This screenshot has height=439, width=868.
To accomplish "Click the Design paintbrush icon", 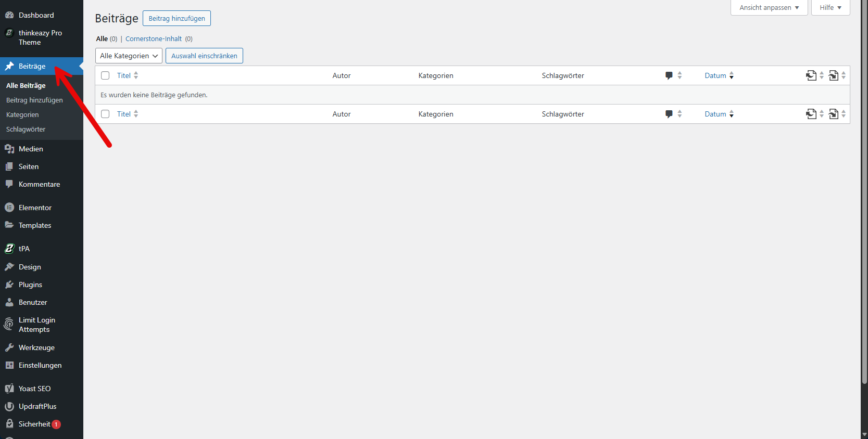I will point(9,267).
